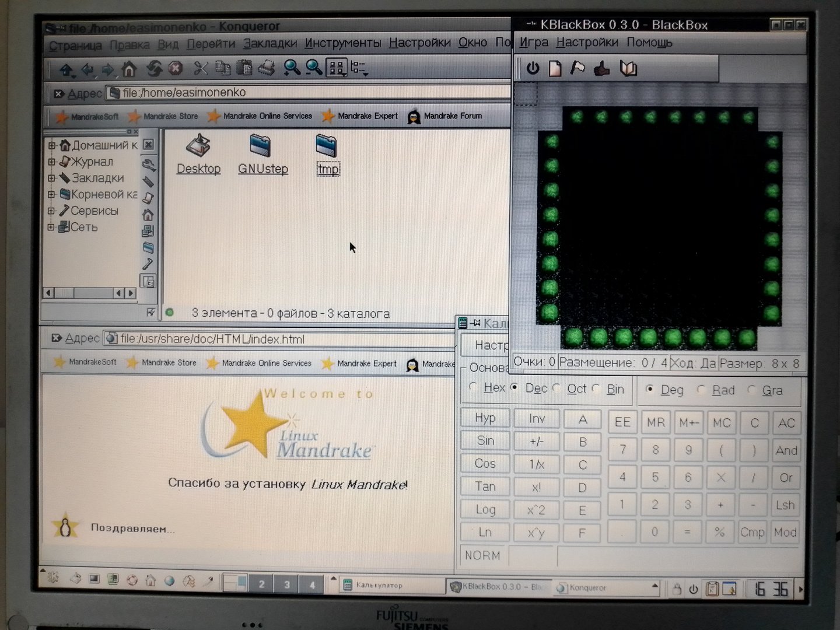Click inside the sidebar horizontal scrollbar

(90, 292)
